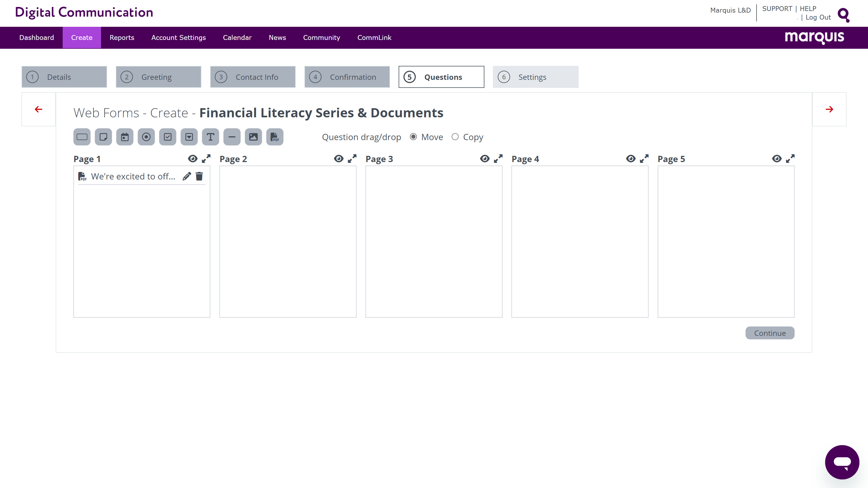The image size is (868, 488).
Task: Add a PDF document element
Action: (x=275, y=137)
